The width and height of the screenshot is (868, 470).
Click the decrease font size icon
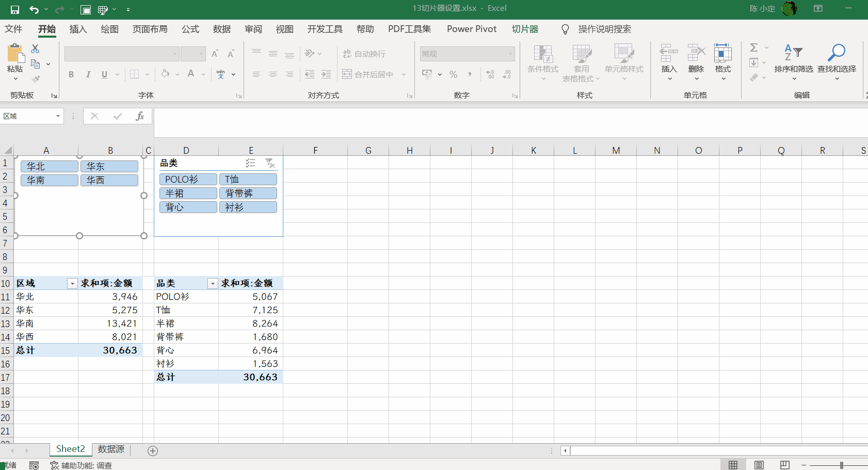click(x=231, y=54)
